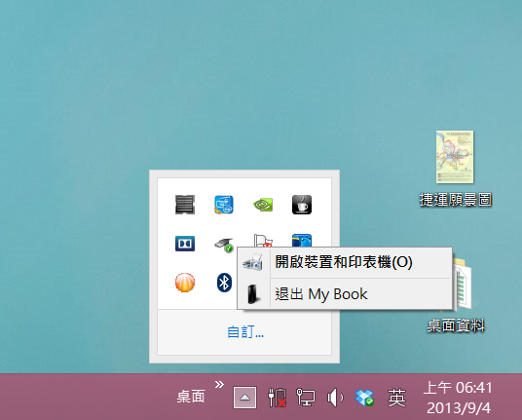Click the dark grid tray icon
522x420 pixels.
click(x=185, y=205)
